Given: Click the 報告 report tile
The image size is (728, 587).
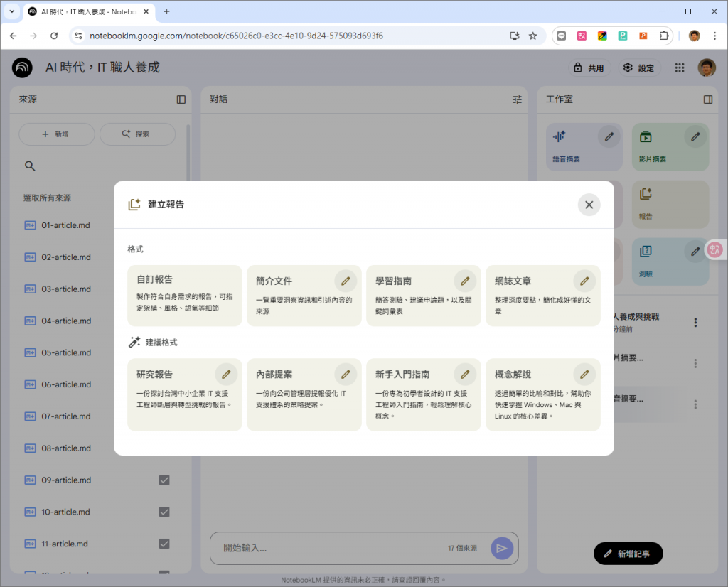Looking at the screenshot, I should coord(670,204).
